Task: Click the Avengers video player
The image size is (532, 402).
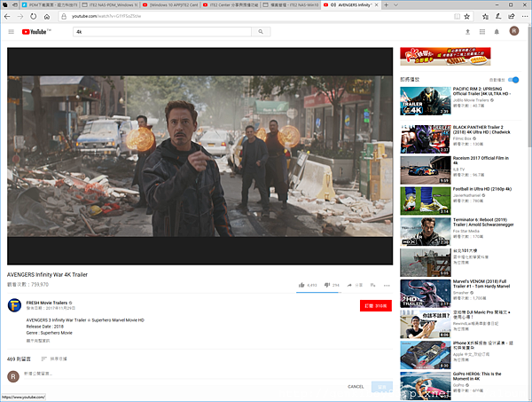Action: [x=199, y=156]
